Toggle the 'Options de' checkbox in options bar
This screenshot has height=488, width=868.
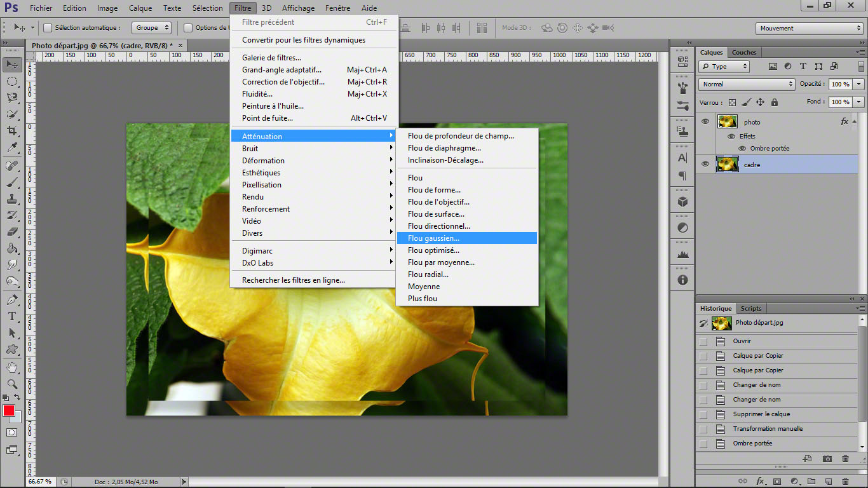pos(188,28)
